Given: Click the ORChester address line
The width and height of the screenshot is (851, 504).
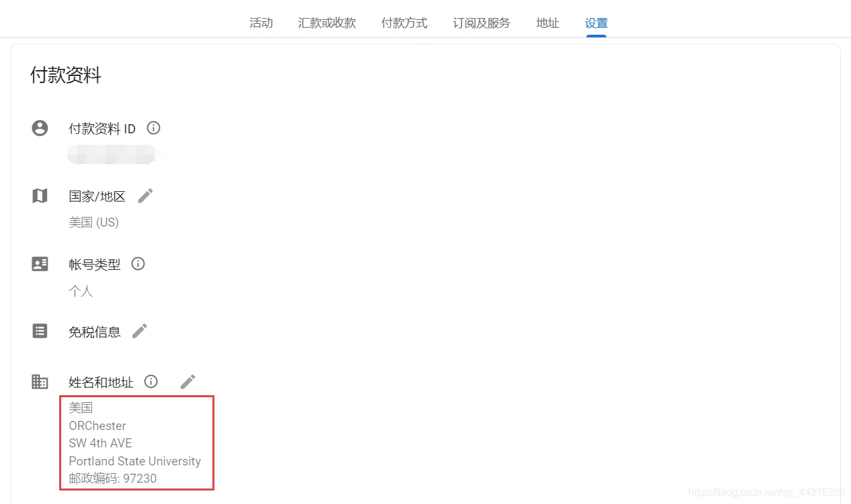Looking at the screenshot, I should point(97,425).
